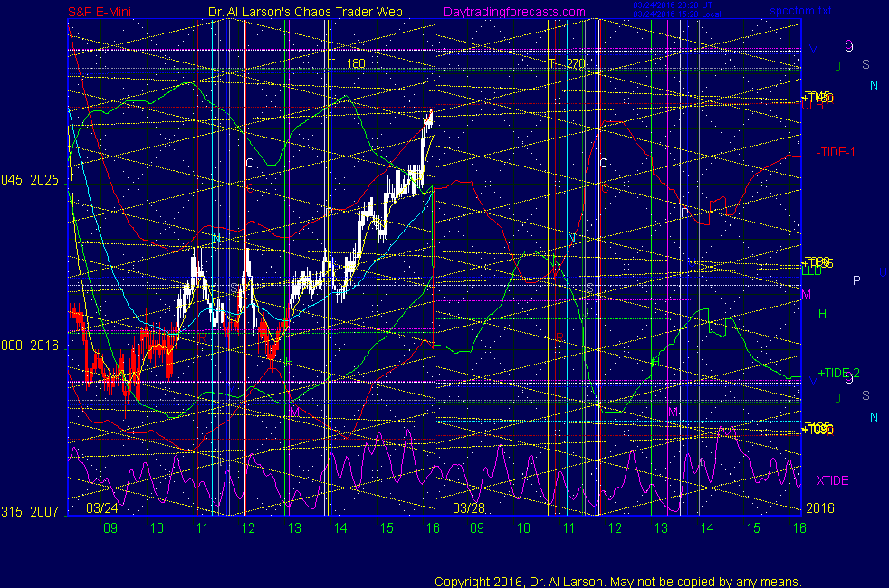Select hour label 09 of the 03/28 session
889x588 pixels.
point(477,528)
